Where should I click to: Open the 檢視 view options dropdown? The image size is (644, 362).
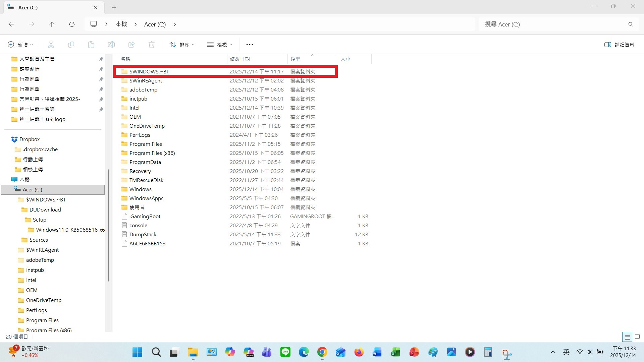point(219,44)
